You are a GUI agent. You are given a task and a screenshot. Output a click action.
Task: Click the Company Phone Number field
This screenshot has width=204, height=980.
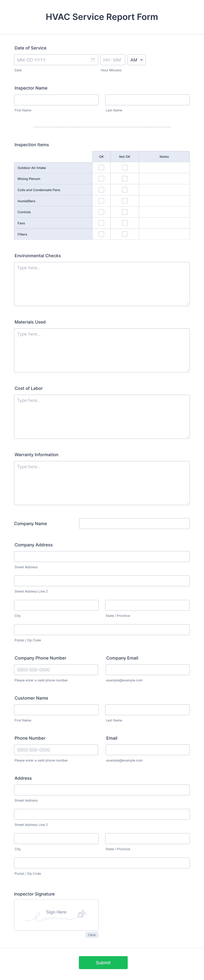click(56, 670)
